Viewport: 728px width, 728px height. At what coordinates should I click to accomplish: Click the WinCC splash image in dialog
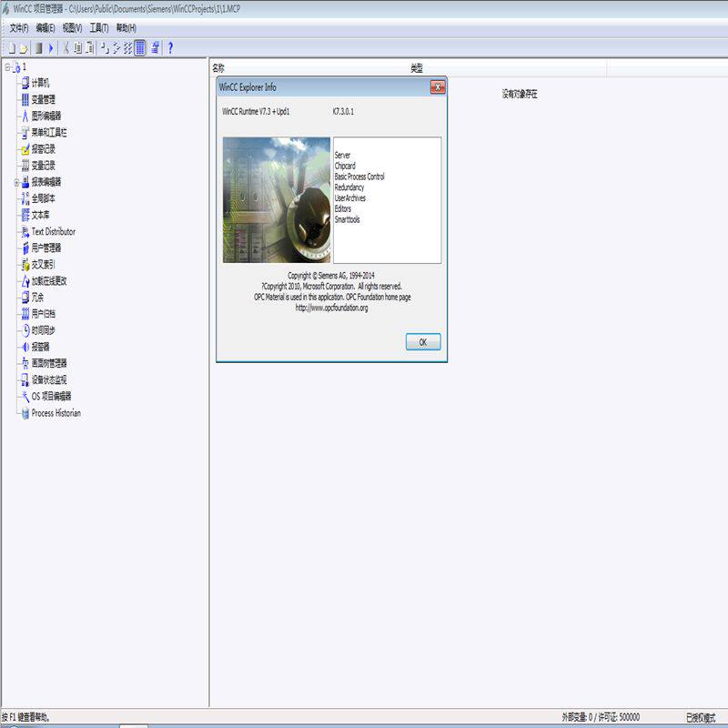277,200
